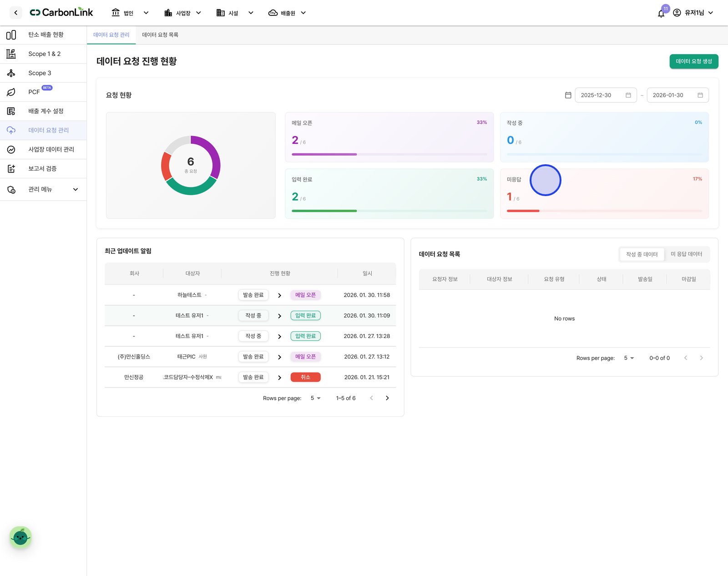
Task: Open the notifications bell icon
Action: (661, 13)
